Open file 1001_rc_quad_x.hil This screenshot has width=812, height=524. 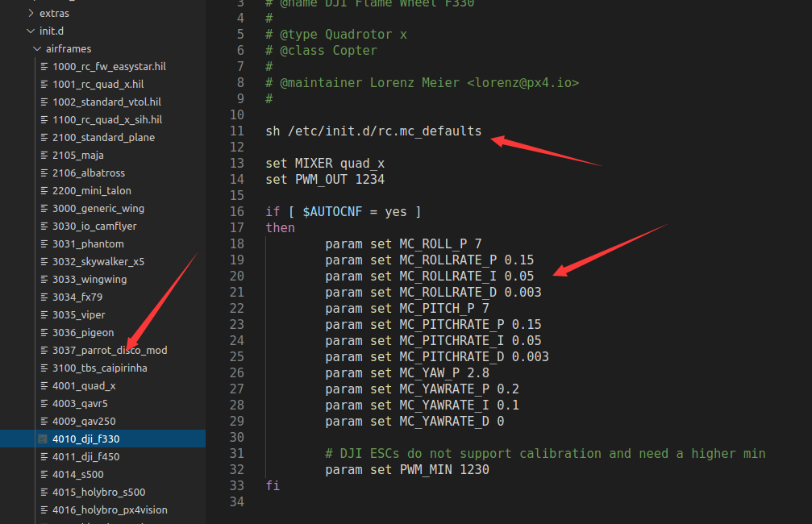98,84
